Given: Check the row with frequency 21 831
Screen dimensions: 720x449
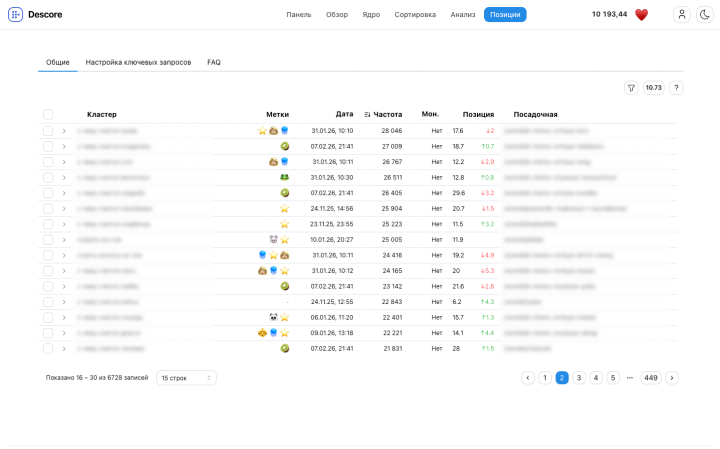Looking at the screenshot, I should (x=48, y=348).
